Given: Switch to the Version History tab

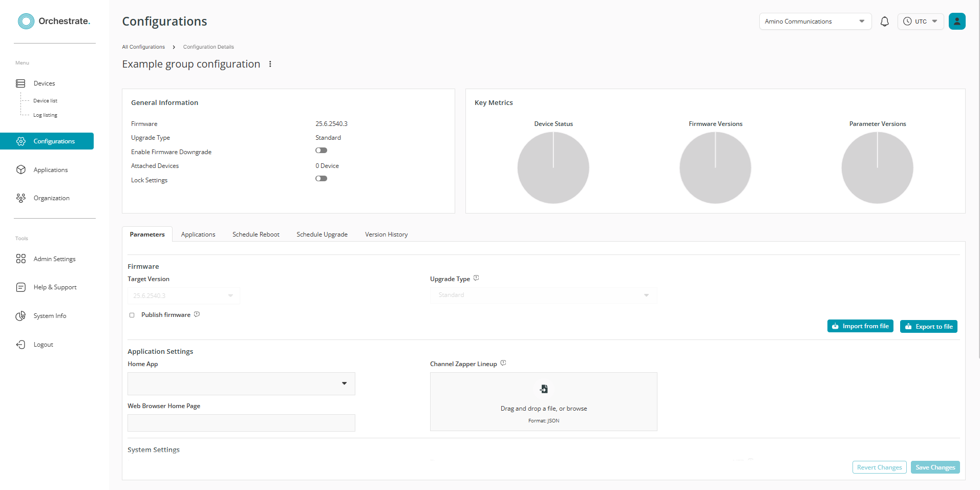Looking at the screenshot, I should point(386,235).
